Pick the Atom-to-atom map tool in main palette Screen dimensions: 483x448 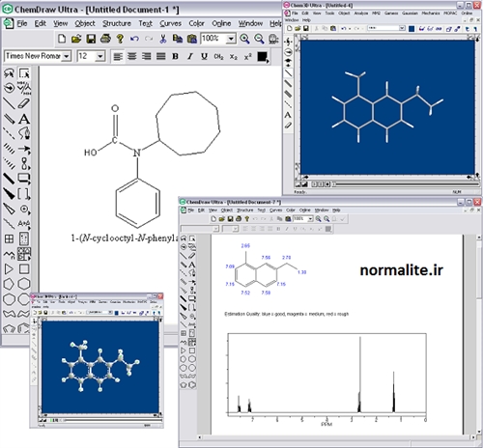coord(24,224)
